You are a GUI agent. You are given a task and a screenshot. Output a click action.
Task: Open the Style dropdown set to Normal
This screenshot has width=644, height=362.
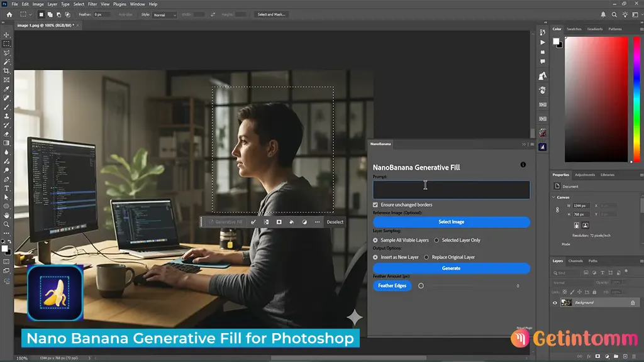(x=165, y=15)
